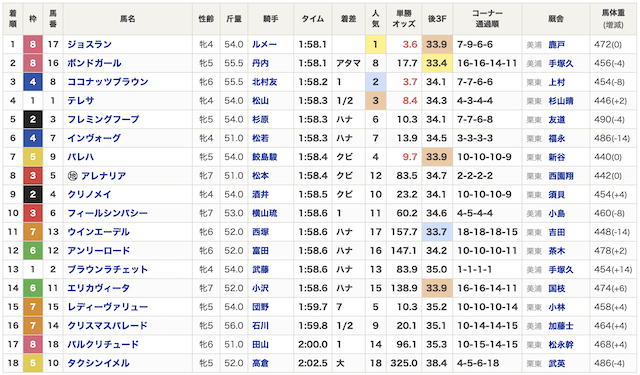Open trainer 手塚久 in ブラウンラチェット row

tap(561, 270)
